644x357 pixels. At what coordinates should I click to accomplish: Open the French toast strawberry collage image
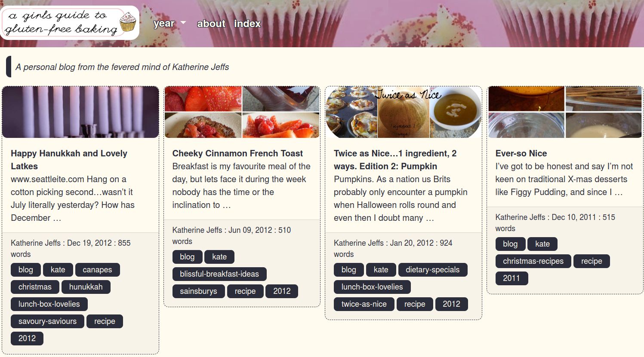tap(242, 112)
